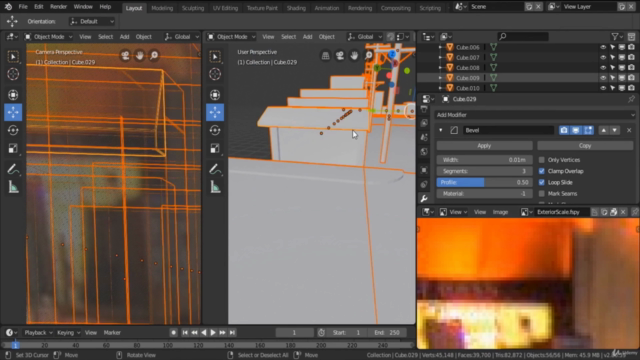Open Orientation Default dropdown
The height and width of the screenshot is (360, 640).
tap(91, 21)
